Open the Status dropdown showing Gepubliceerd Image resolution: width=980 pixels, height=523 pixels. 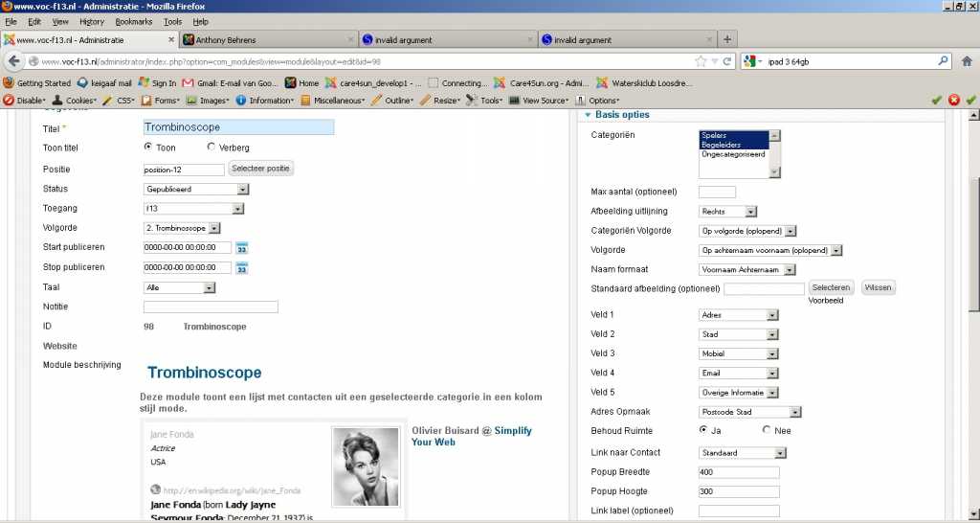click(x=196, y=190)
